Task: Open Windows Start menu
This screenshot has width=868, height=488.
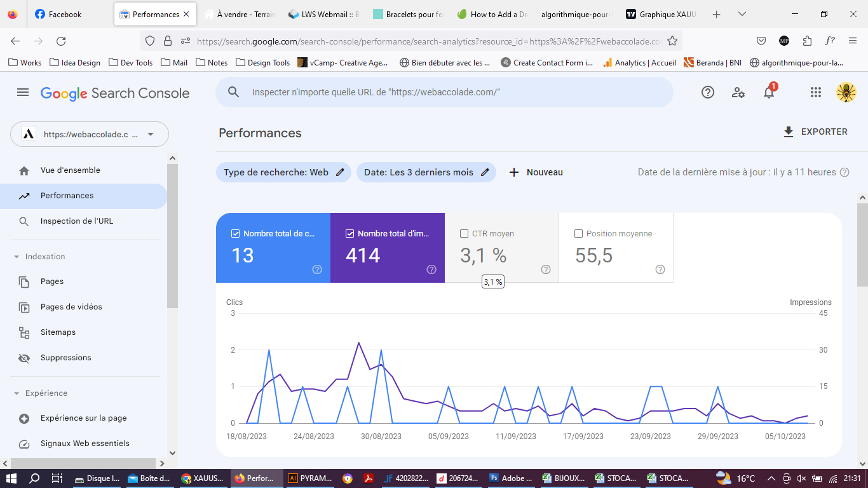Action: 11,478
